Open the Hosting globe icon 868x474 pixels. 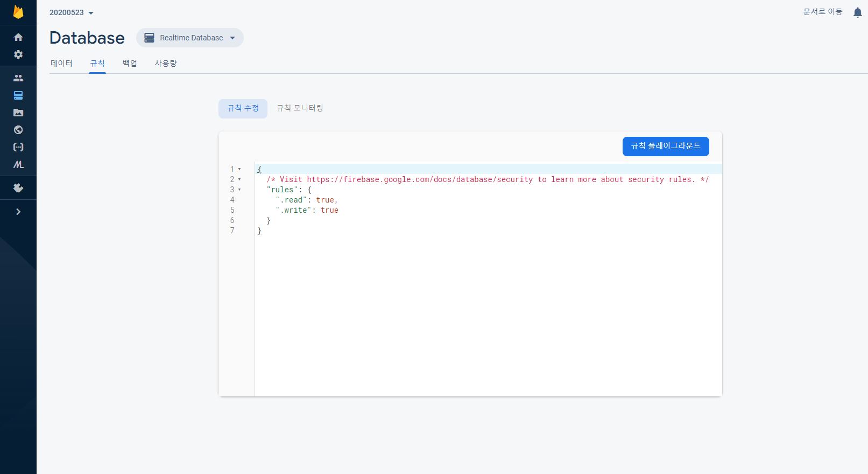point(18,130)
